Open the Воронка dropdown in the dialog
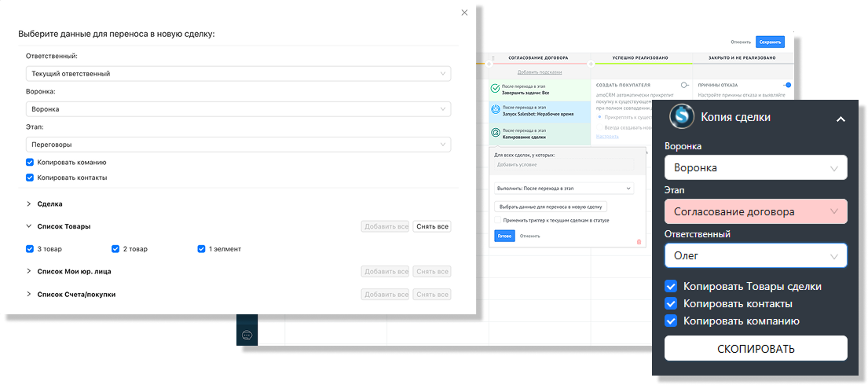Image resolution: width=868 pixels, height=385 pixels. pyautogui.click(x=238, y=109)
